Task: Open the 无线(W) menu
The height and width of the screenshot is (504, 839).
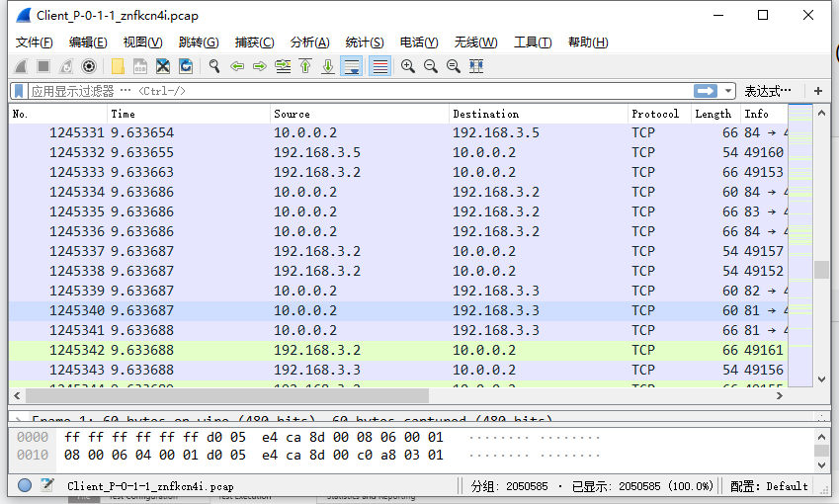Action: (475, 42)
